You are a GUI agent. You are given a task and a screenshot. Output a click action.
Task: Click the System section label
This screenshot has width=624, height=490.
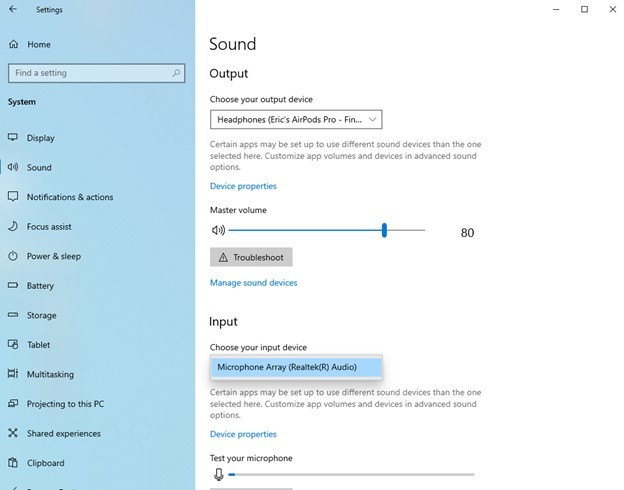pyautogui.click(x=21, y=102)
